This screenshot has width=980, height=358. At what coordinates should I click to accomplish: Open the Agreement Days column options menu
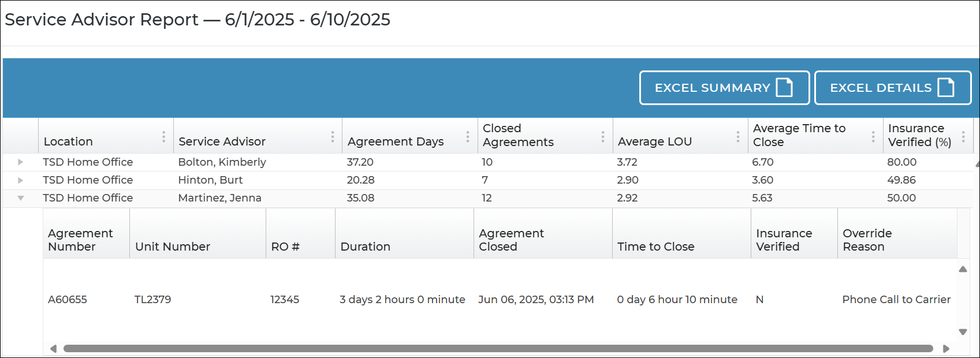click(x=468, y=137)
